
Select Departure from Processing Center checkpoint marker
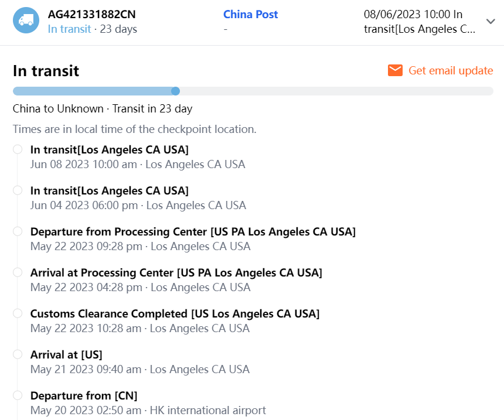tap(18, 231)
